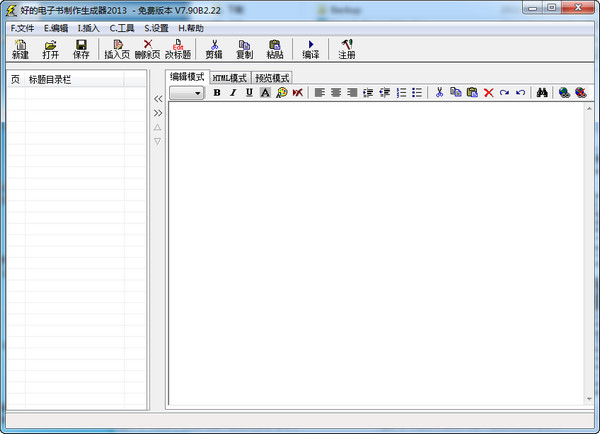
Task: Click the 注册 (Register) toolbar icon
Action: click(346, 49)
